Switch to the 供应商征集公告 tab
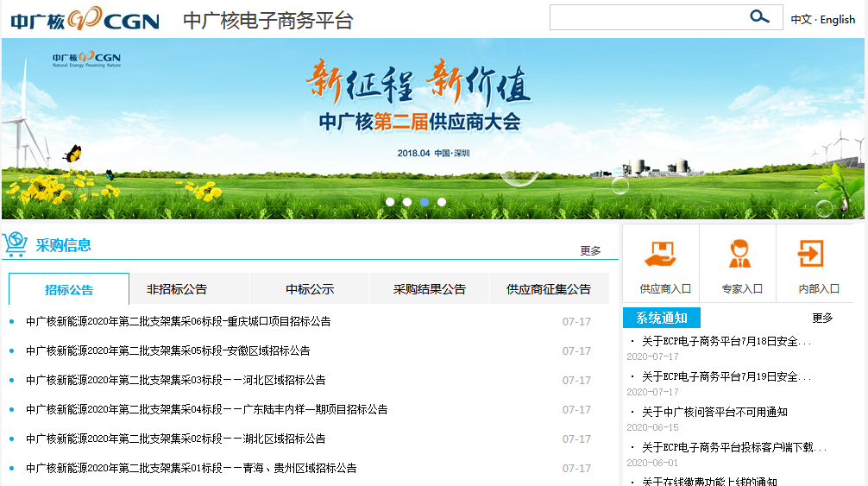Screen dimensions: 868x486 coord(549,289)
